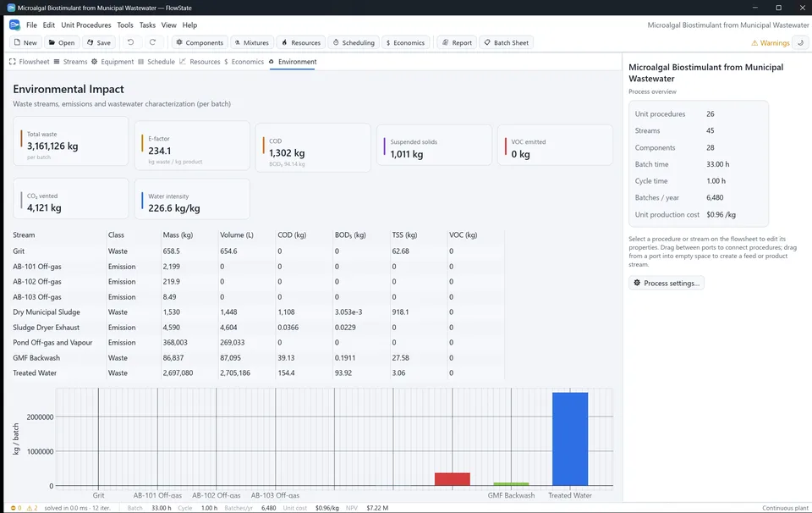Click the New file toolbar button

click(25, 42)
